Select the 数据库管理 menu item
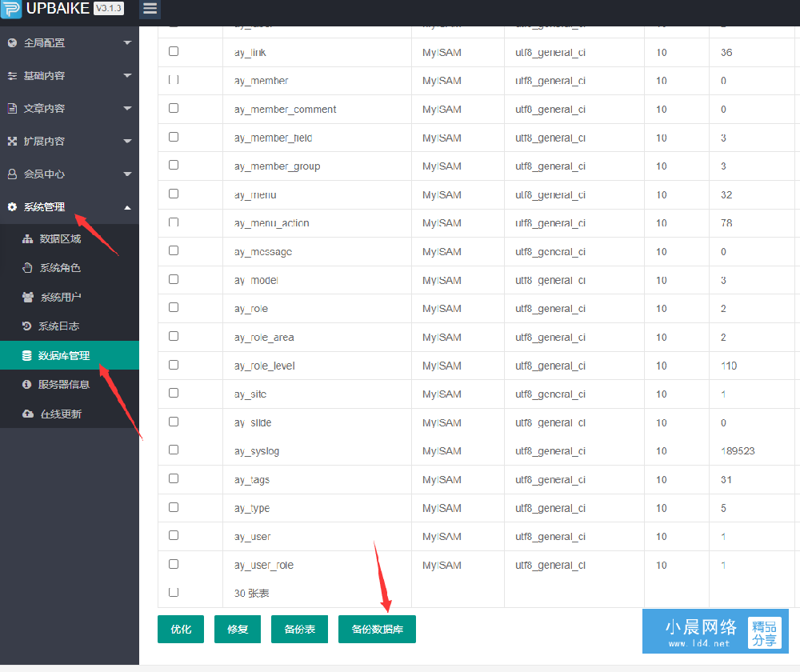This screenshot has height=672, width=800. 70,355
